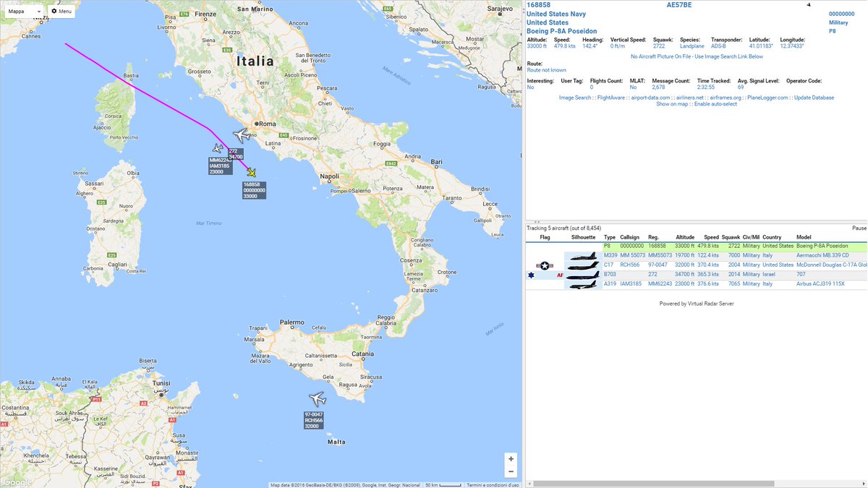Image resolution: width=868 pixels, height=488 pixels.
Task: Open the airport-data.com link
Action: tap(651, 98)
